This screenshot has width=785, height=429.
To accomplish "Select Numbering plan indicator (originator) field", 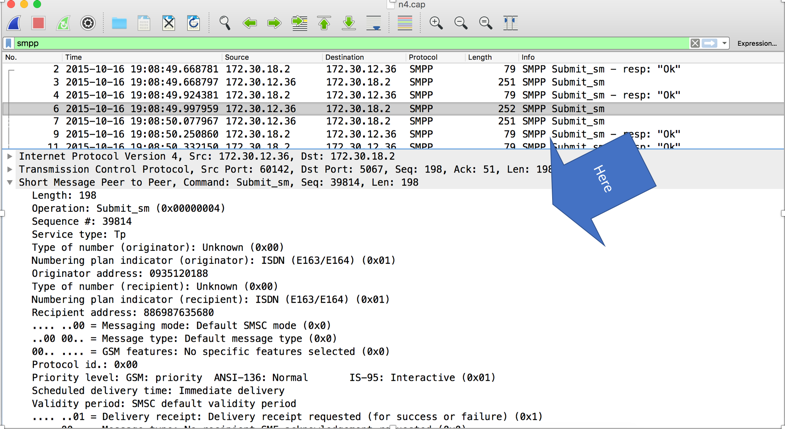I will click(213, 260).
